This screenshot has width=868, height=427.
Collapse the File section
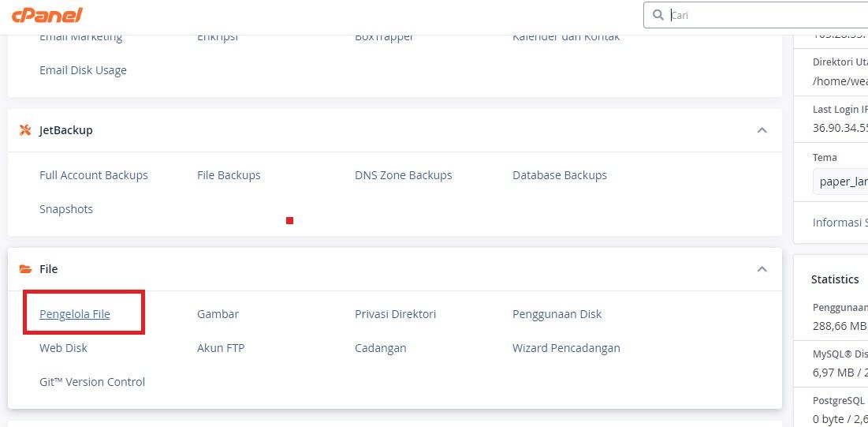(762, 269)
